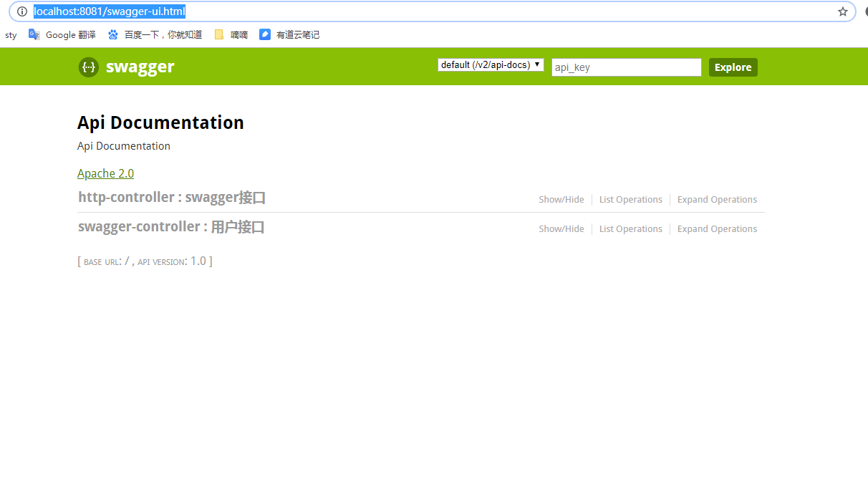Open the Apache 2.0 license link
Image resolution: width=868 pixels, height=492 pixels.
tap(105, 173)
